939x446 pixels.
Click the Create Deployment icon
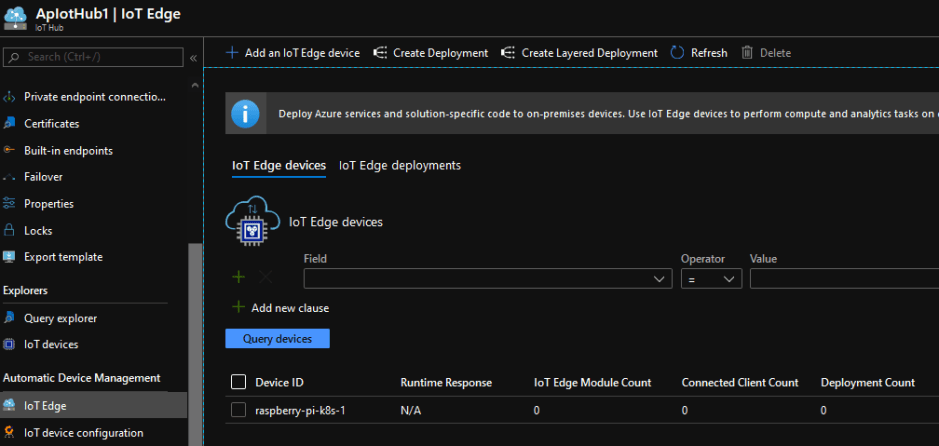[380, 53]
